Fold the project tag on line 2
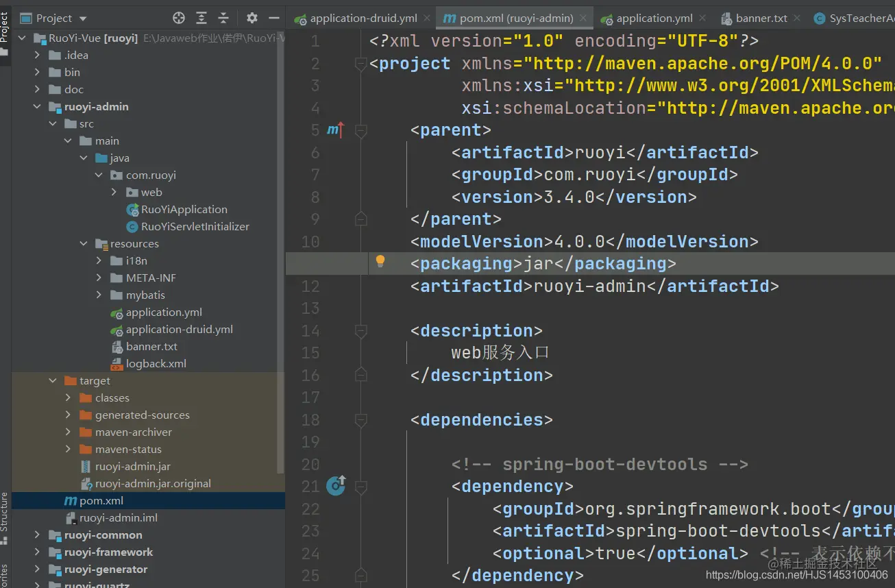The image size is (895, 588). tap(360, 64)
